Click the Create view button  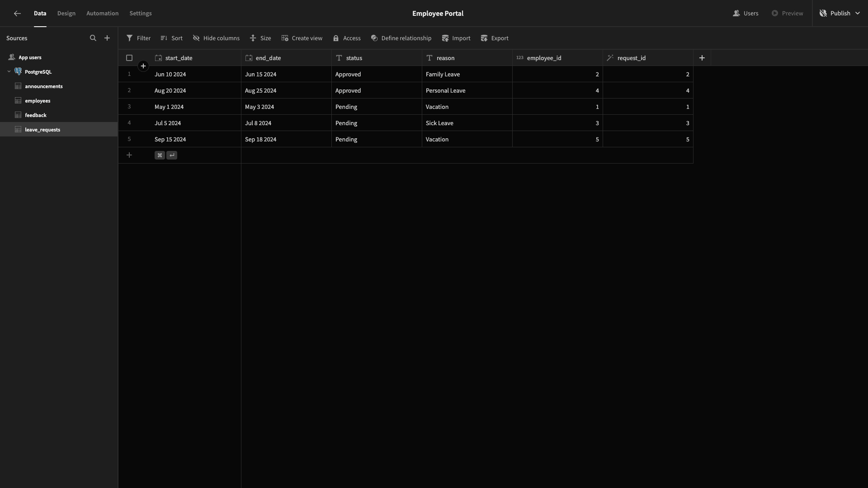[x=302, y=38]
